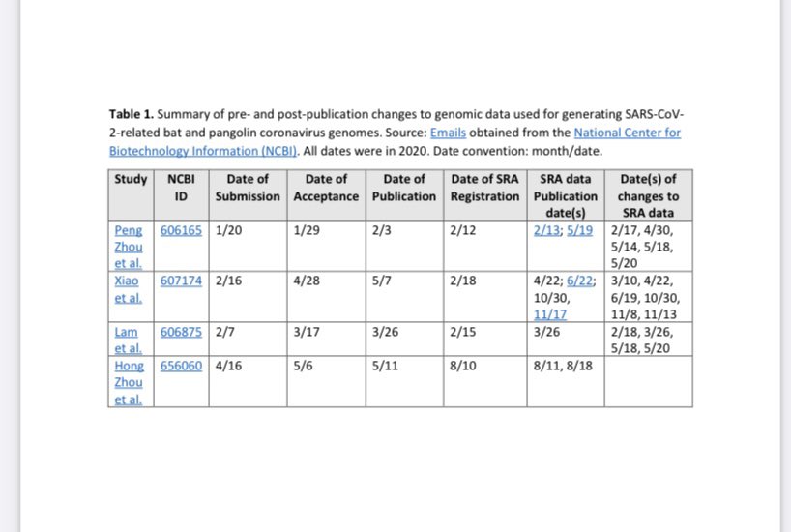Screen dimensions: 791x532
Task: Open NCBI ID 656060 link
Action: pos(181,367)
